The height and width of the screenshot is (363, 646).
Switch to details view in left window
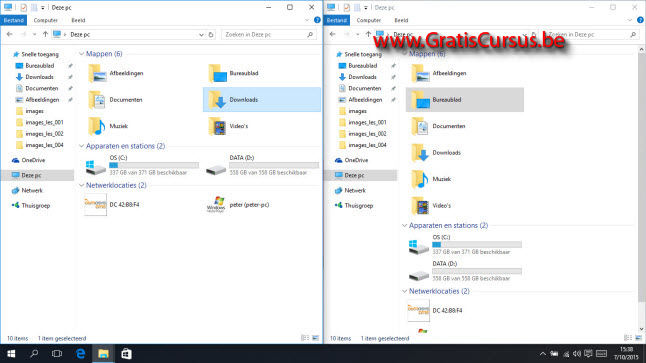305,338
